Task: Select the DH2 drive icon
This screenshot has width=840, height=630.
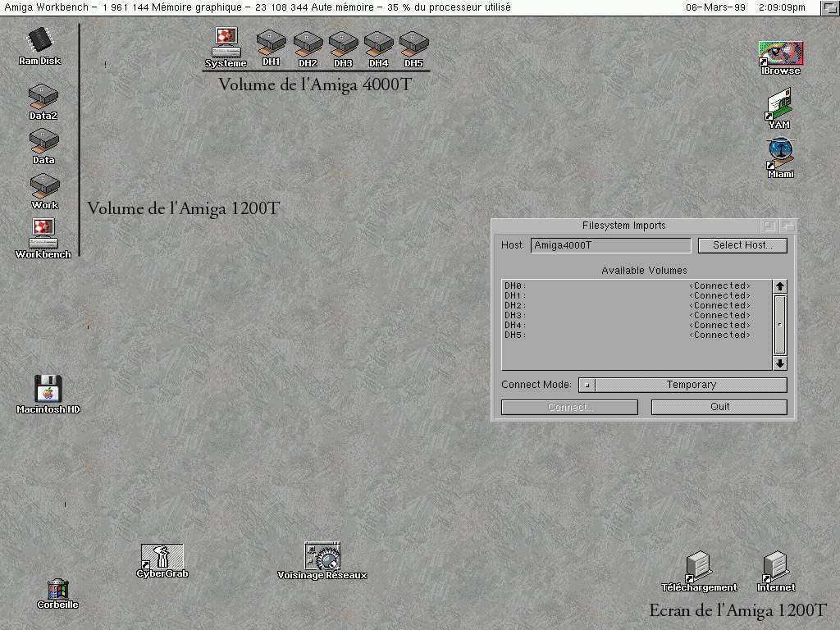Action: pos(308,49)
